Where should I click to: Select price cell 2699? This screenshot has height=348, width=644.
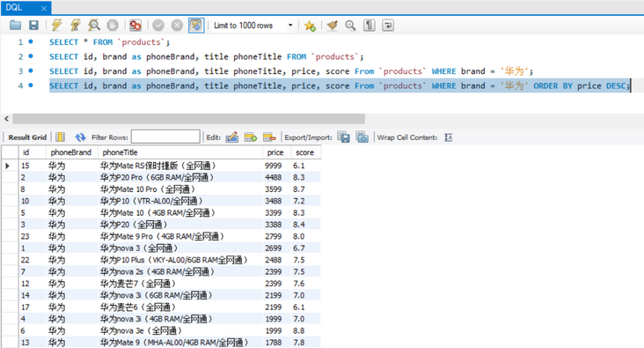tap(277, 248)
